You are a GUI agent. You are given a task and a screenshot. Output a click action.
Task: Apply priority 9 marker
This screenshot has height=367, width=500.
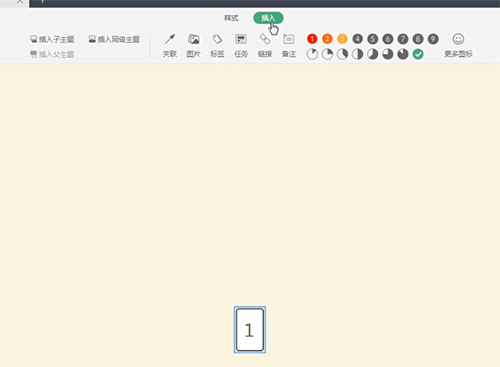(x=433, y=39)
